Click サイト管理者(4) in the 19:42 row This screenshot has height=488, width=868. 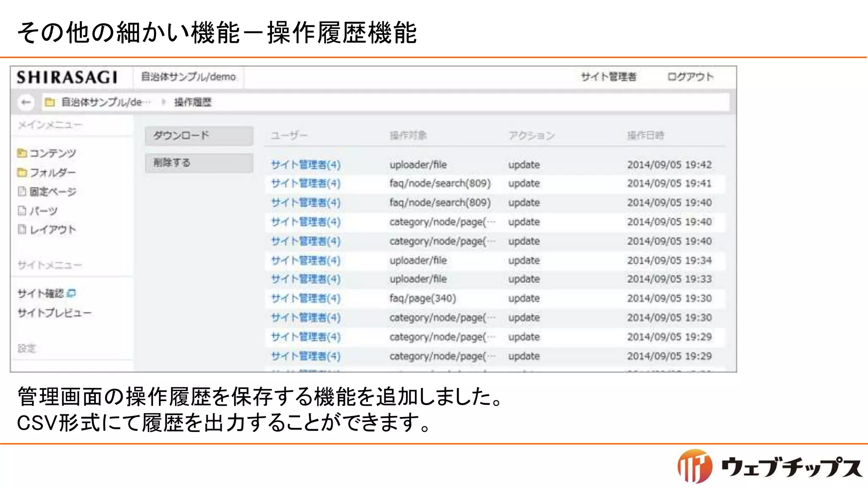coord(306,164)
